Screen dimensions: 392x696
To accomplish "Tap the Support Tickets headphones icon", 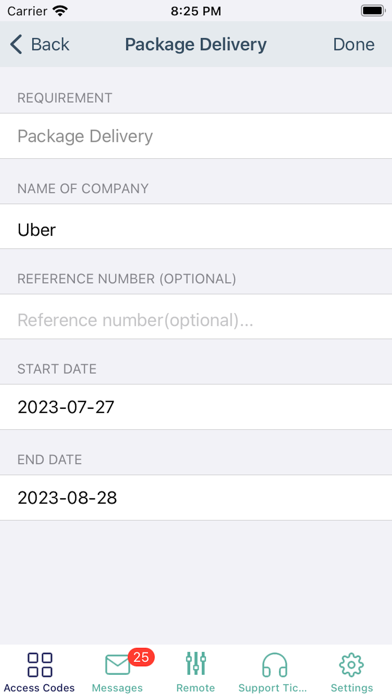I will pyautogui.click(x=274, y=665).
